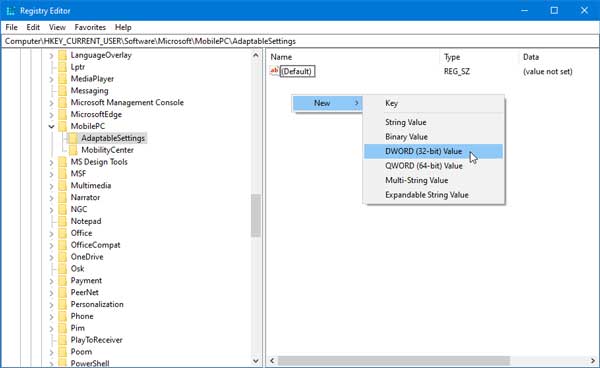This screenshot has width=600, height=368.
Task: Click the Phone folder icon
Action: (62, 316)
